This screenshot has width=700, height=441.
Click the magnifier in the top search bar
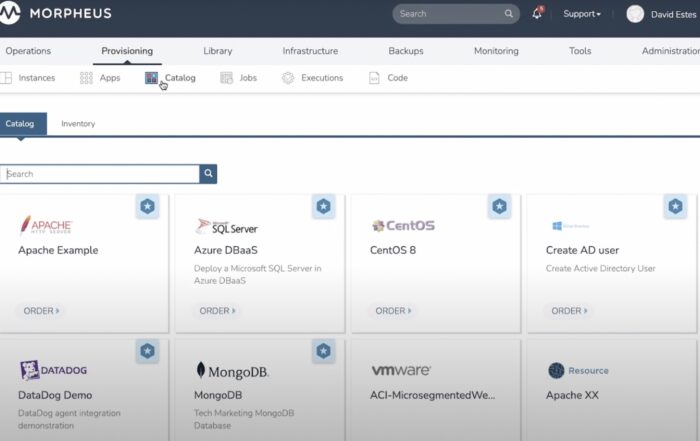[508, 13]
